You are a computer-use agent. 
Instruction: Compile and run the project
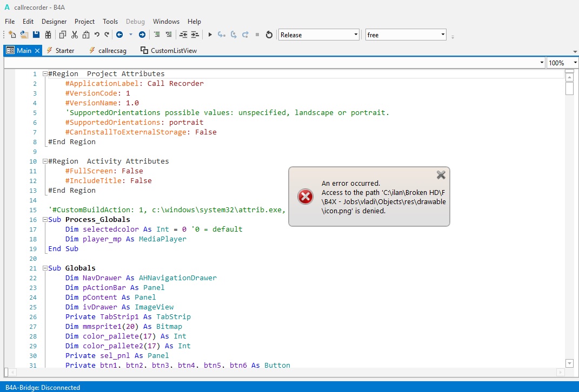pos(209,35)
